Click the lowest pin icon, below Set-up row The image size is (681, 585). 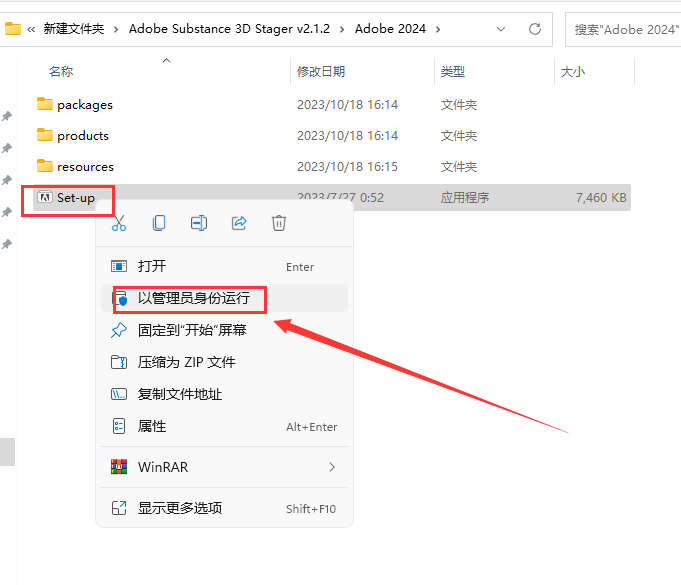(7, 244)
